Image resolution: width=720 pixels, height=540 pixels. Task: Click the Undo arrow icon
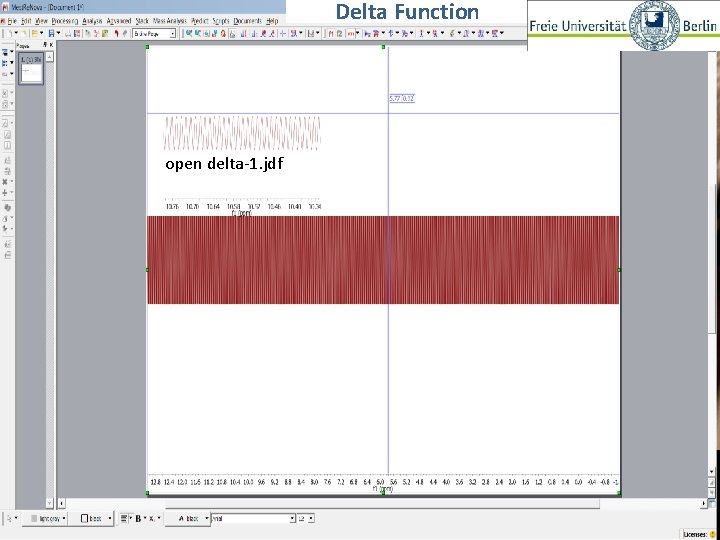tap(116, 33)
